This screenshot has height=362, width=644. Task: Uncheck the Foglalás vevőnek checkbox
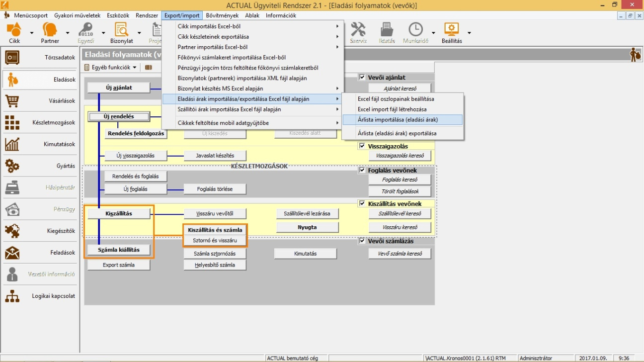(362, 170)
